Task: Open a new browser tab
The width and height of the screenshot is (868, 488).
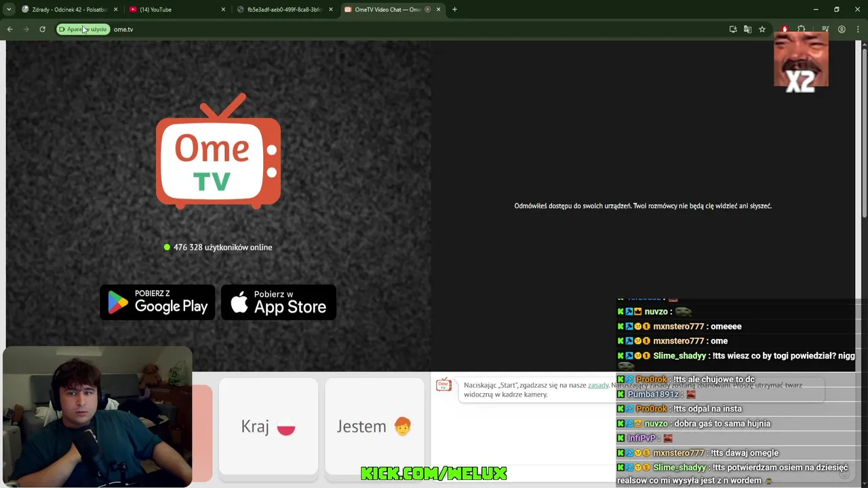Action: pos(454,9)
